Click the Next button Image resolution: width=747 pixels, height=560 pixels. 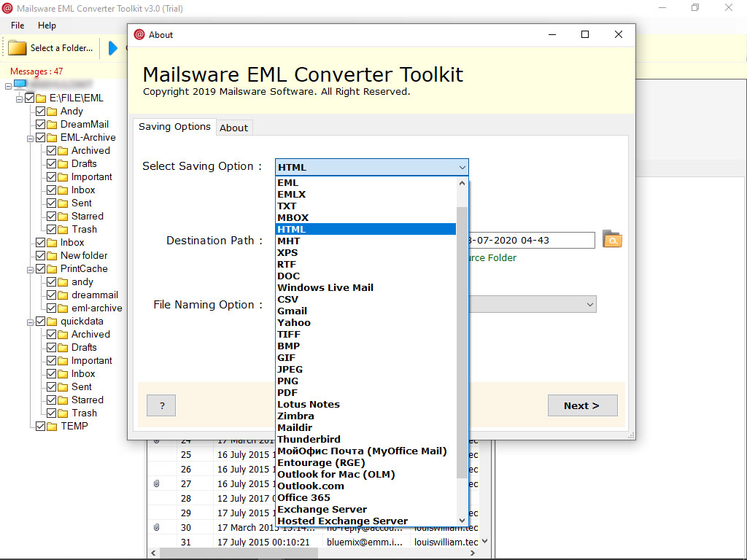[582, 405]
